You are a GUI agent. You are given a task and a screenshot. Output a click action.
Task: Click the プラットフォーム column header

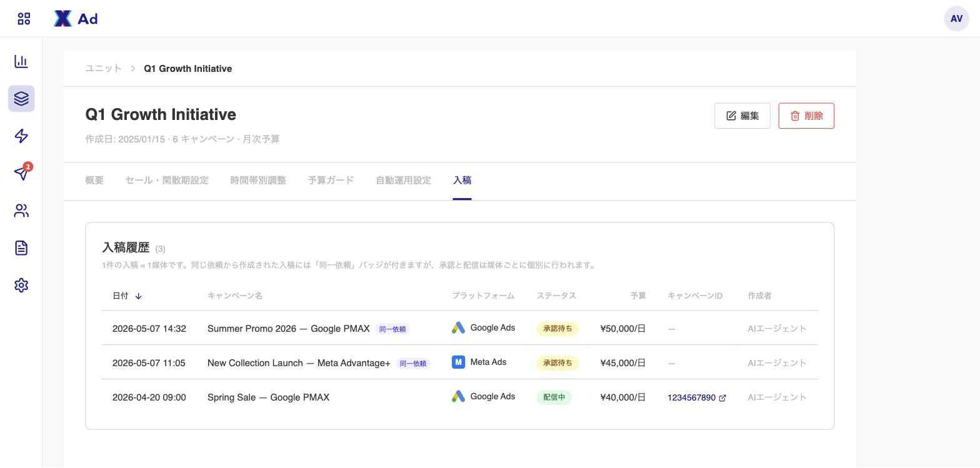[x=483, y=296]
